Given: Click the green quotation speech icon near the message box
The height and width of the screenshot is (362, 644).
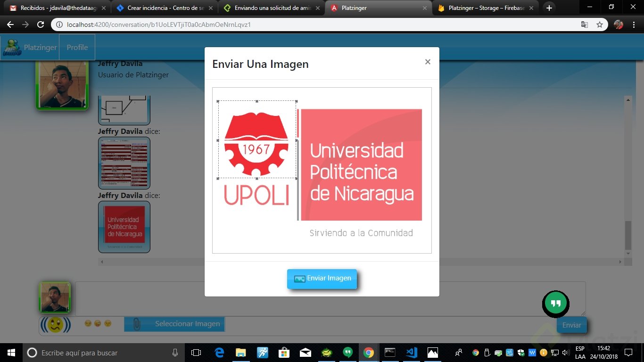Looking at the screenshot, I should pos(555,304).
